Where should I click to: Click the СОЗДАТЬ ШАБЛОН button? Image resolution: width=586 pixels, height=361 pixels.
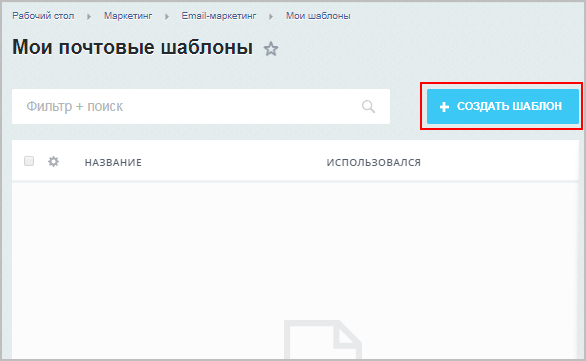(x=503, y=107)
